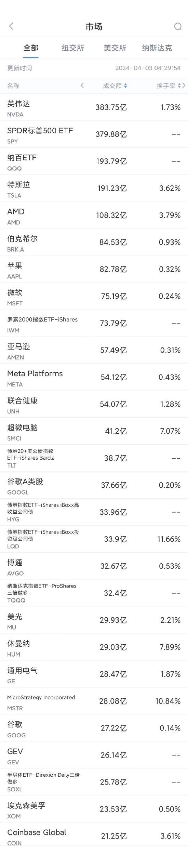This screenshot has height=868, width=188.
Task: Open the 英伟达 NVDA stock row
Action: (94, 107)
